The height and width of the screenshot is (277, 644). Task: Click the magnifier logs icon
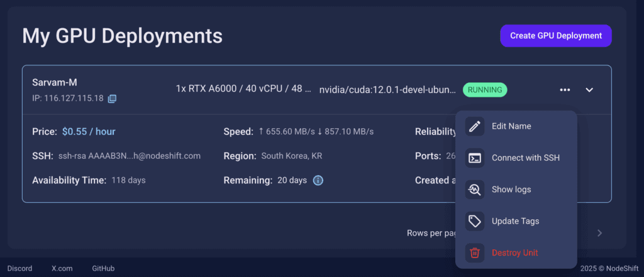click(x=475, y=190)
